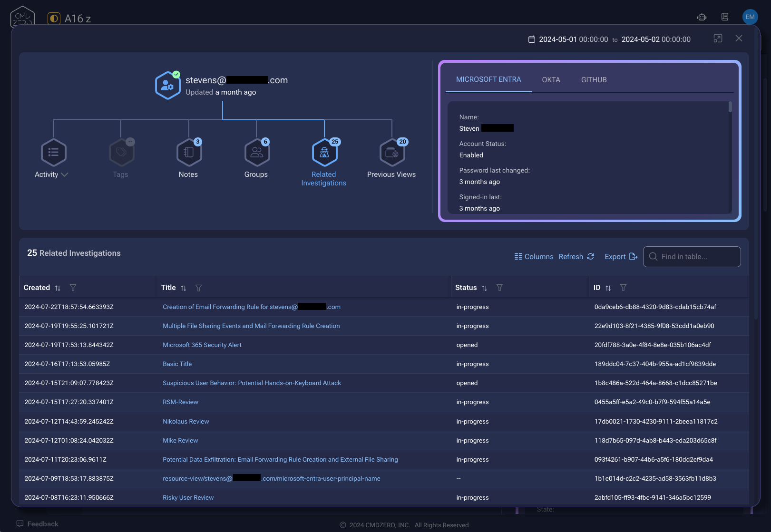Open the Mike Review investigation
771x532 pixels.
point(180,441)
